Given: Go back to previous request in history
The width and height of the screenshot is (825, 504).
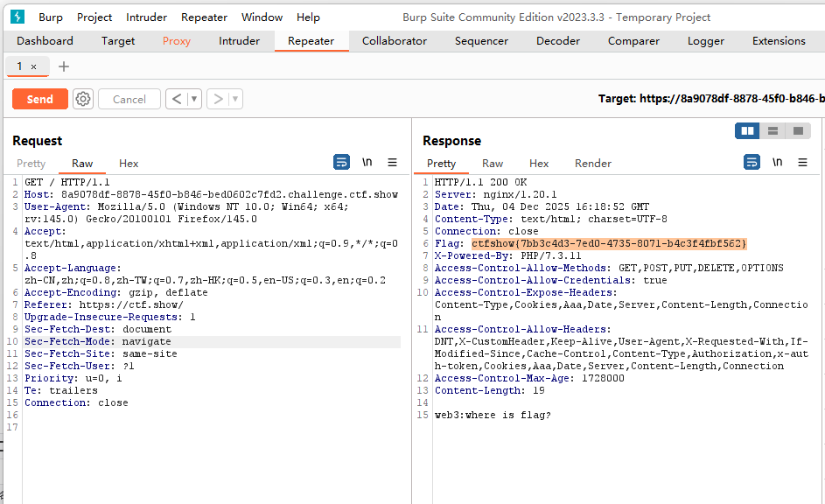Looking at the screenshot, I should [x=177, y=100].
